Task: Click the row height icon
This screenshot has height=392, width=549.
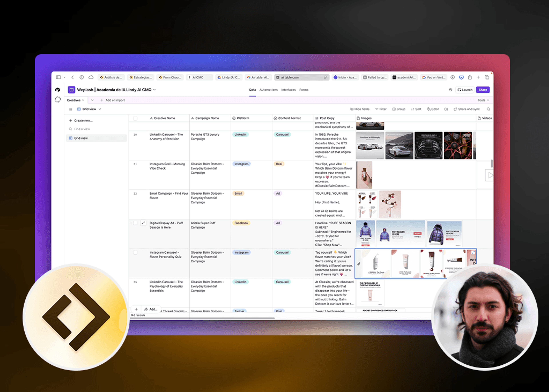Action: click(x=446, y=109)
